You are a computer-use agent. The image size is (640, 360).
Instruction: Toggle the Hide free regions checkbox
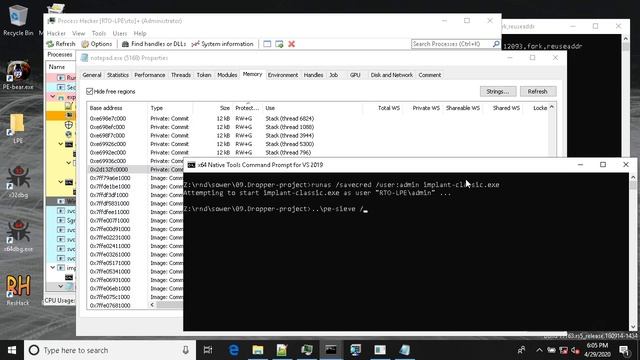(90, 91)
